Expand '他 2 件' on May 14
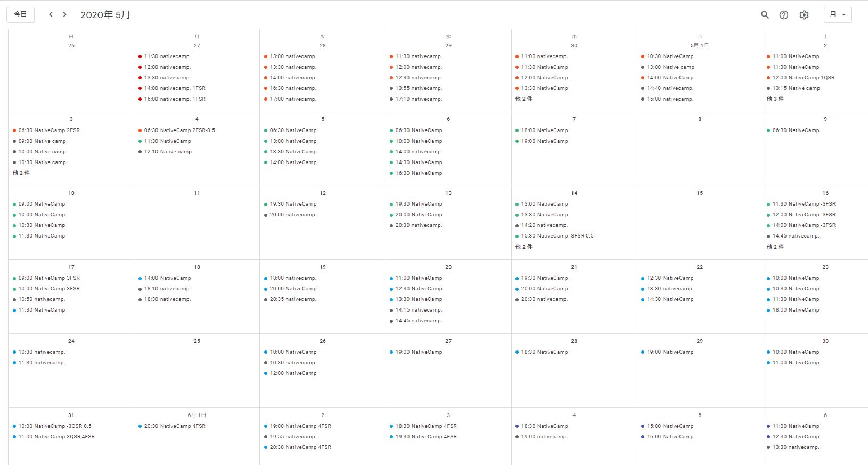 [523, 247]
